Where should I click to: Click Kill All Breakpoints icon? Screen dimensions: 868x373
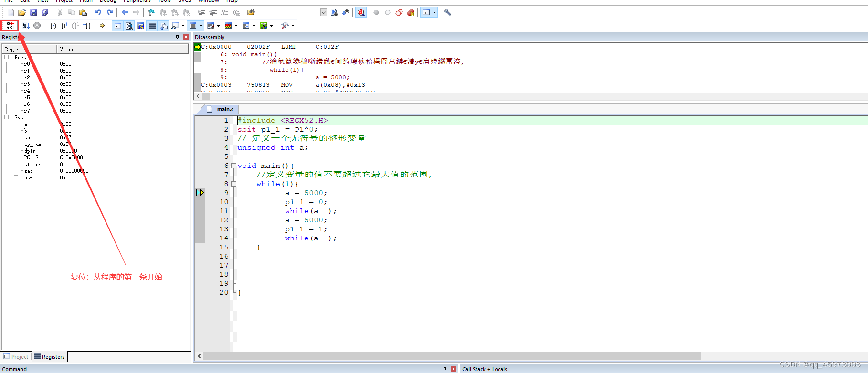point(411,12)
